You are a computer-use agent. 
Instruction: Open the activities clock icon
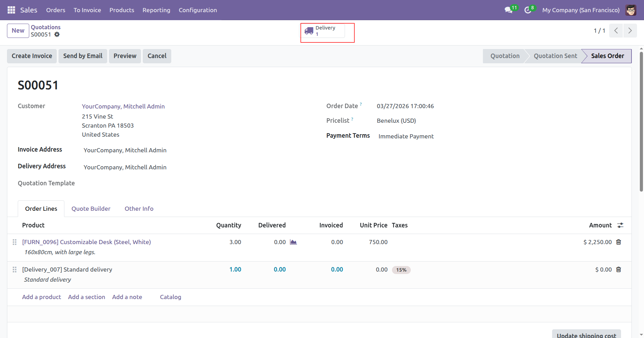pyautogui.click(x=528, y=10)
